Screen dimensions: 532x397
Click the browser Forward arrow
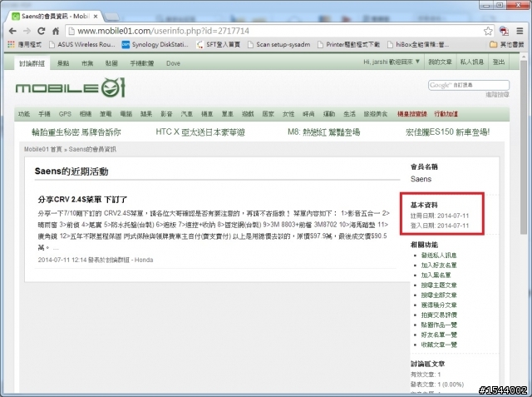[x=27, y=32]
